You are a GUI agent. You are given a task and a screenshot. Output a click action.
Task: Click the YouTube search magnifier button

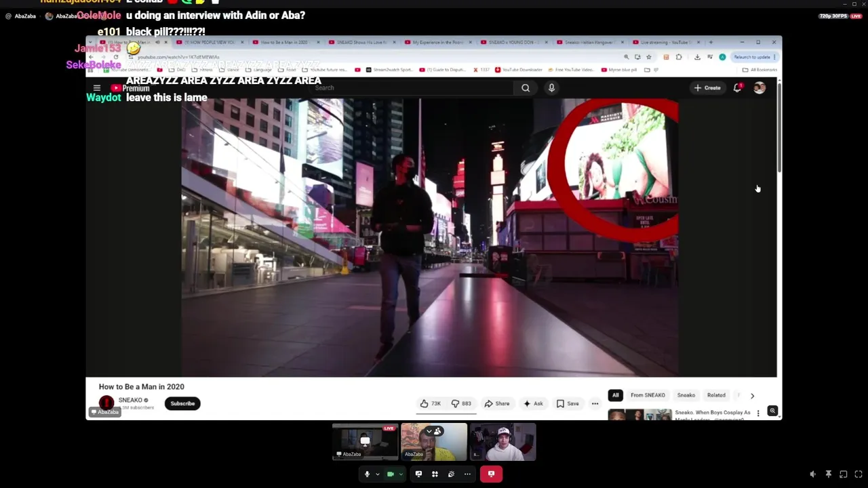click(526, 88)
